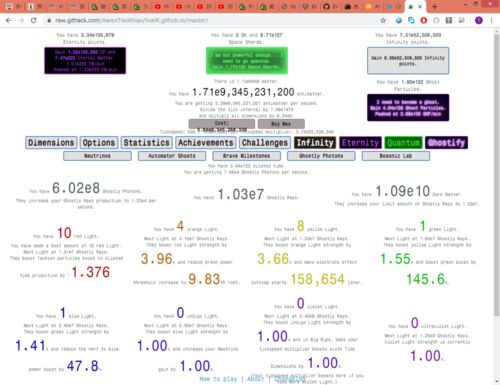Open the Chrome three-dot menu
This screenshot has height=385, width=500.
coord(492,20)
